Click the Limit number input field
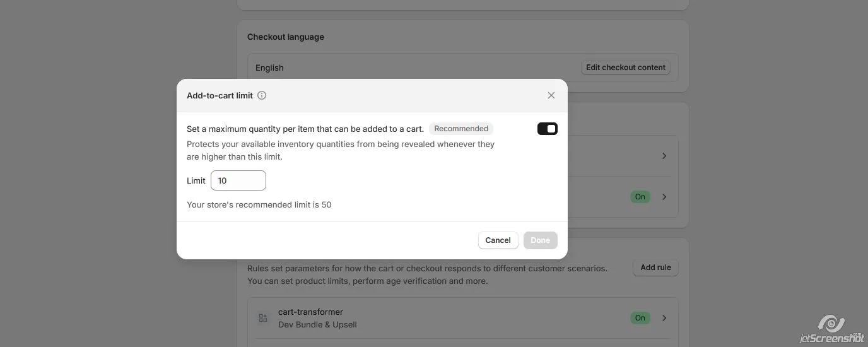868x347 pixels. tap(238, 180)
